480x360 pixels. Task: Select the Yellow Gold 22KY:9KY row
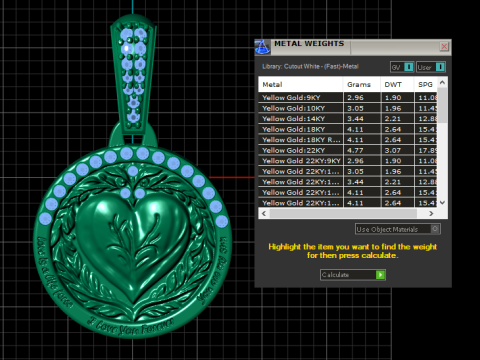(x=348, y=161)
